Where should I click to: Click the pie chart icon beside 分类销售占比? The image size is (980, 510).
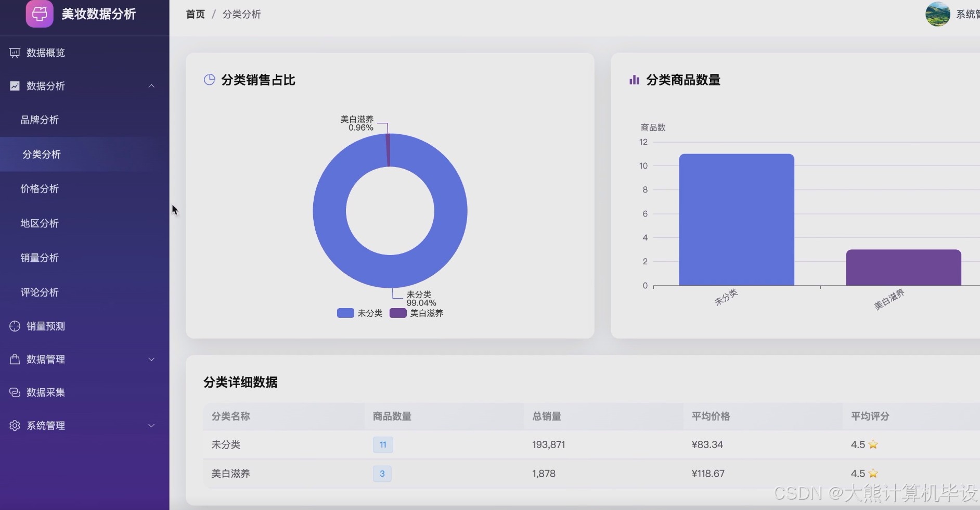[210, 79]
